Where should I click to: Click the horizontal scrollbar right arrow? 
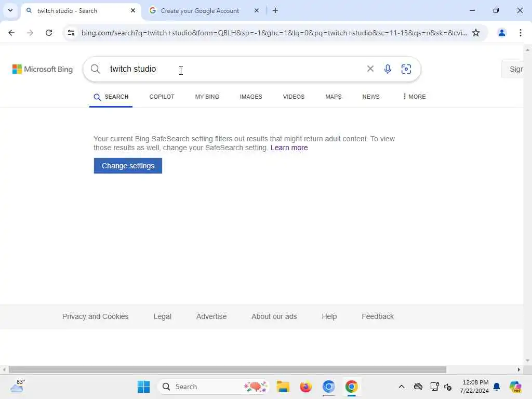pos(519,369)
